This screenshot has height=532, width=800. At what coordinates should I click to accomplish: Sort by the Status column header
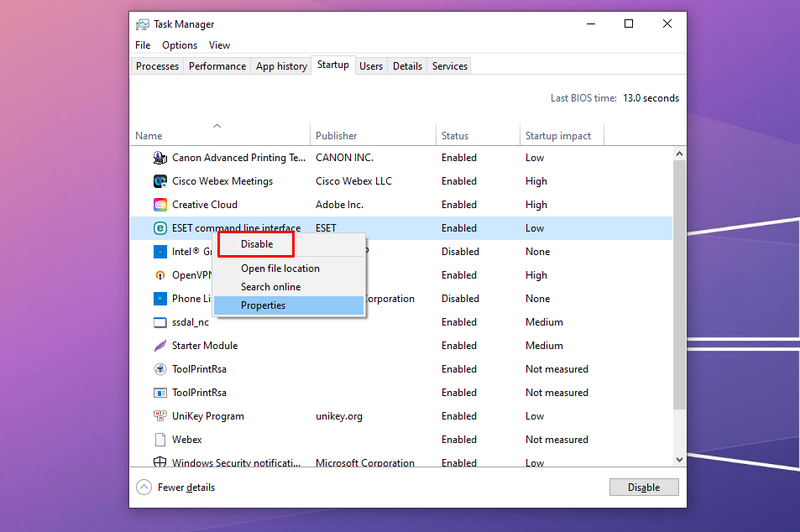tap(478, 135)
